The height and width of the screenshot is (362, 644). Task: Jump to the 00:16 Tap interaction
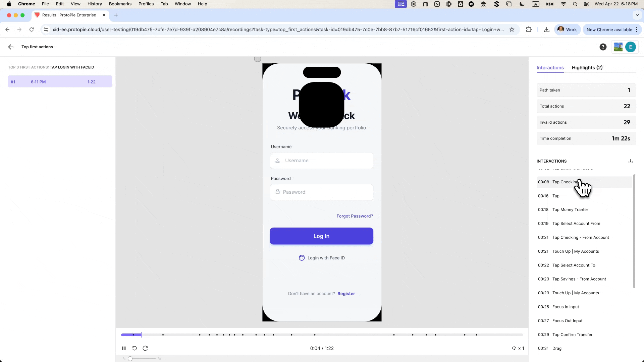[584, 196]
